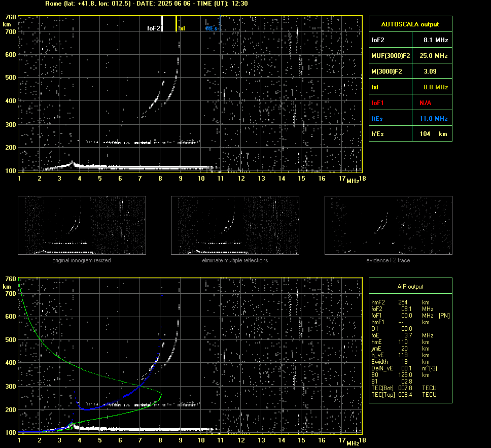Click the 'original ionogram resized' thumbnail

82,225
